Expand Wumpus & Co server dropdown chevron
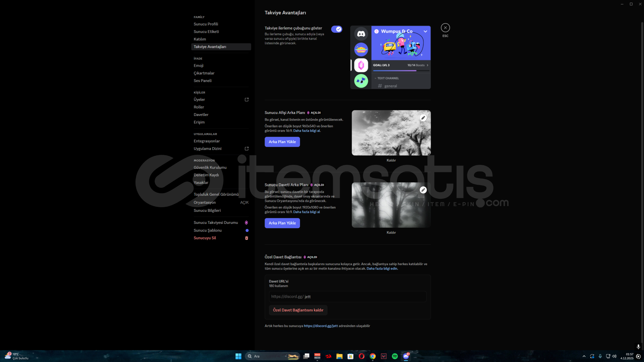The width and height of the screenshot is (644, 362). (425, 32)
